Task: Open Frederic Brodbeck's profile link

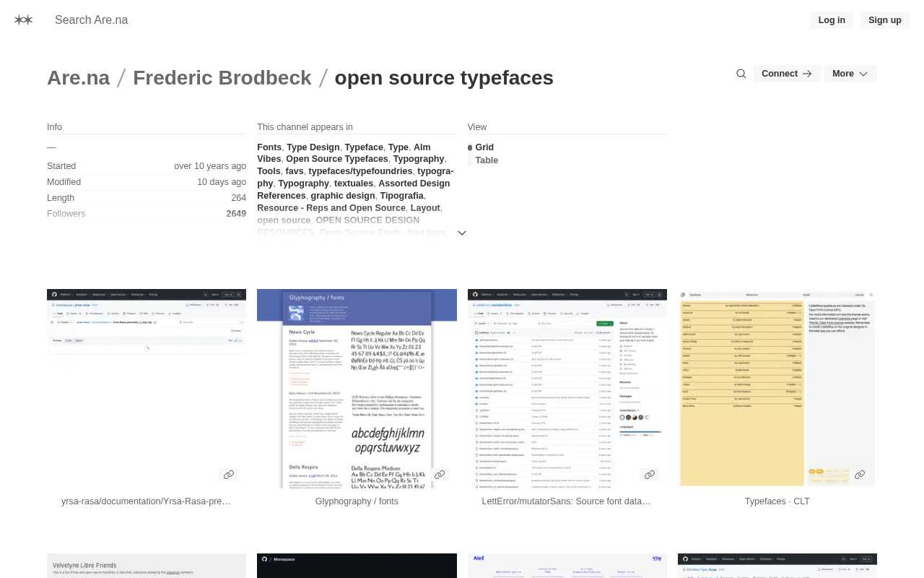Action: [222, 77]
